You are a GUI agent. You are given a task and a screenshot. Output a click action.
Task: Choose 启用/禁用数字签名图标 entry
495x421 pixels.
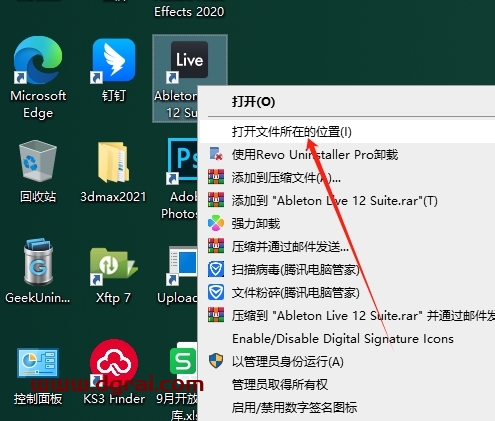point(347,407)
